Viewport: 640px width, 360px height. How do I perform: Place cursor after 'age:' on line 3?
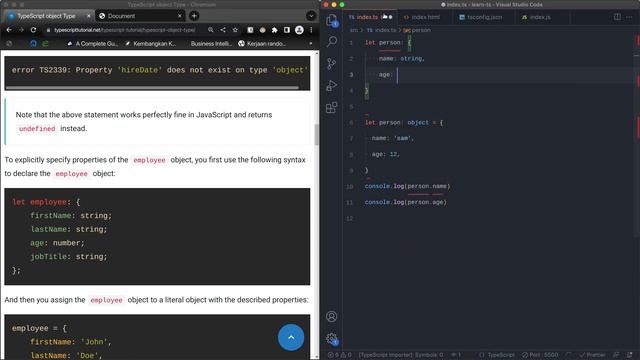click(397, 75)
